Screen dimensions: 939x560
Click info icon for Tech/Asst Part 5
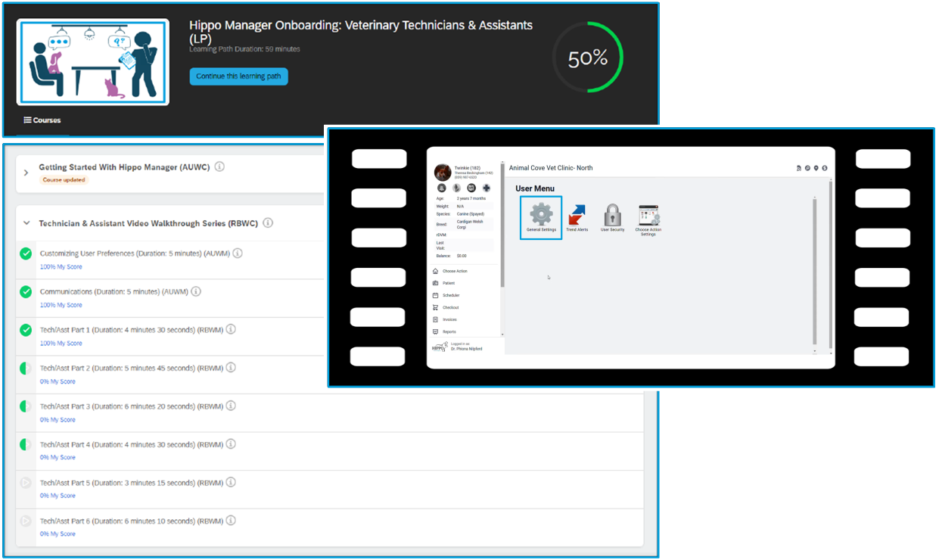(231, 482)
